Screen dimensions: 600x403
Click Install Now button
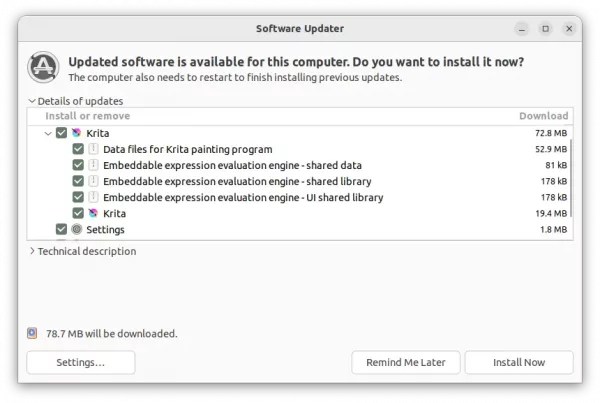coord(519,362)
